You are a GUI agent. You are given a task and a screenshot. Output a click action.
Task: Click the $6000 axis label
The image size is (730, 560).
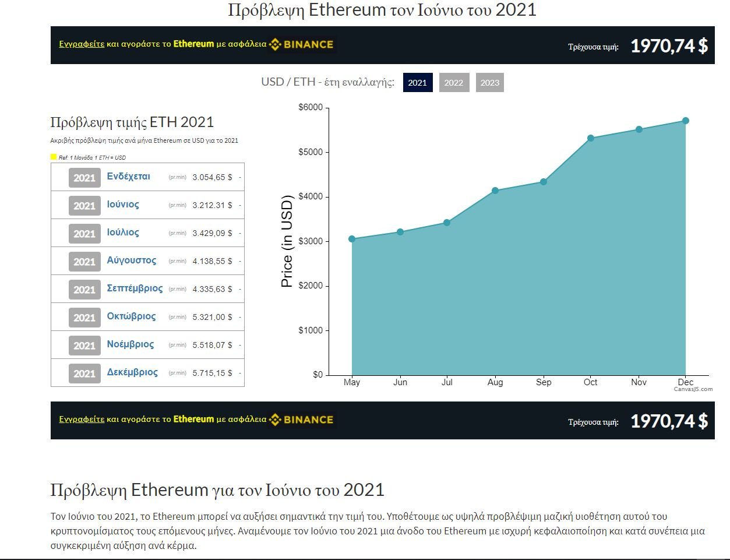click(x=311, y=107)
